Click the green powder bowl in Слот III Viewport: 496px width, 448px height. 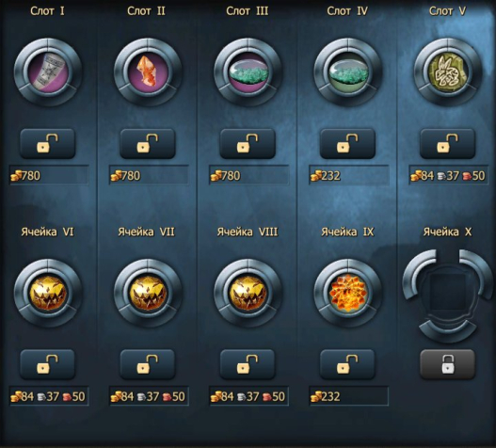click(248, 72)
